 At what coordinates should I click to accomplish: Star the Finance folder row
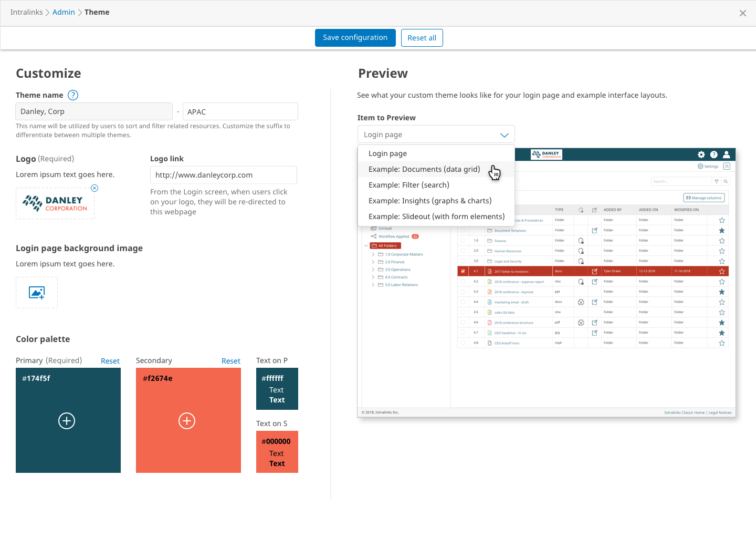pyautogui.click(x=722, y=241)
